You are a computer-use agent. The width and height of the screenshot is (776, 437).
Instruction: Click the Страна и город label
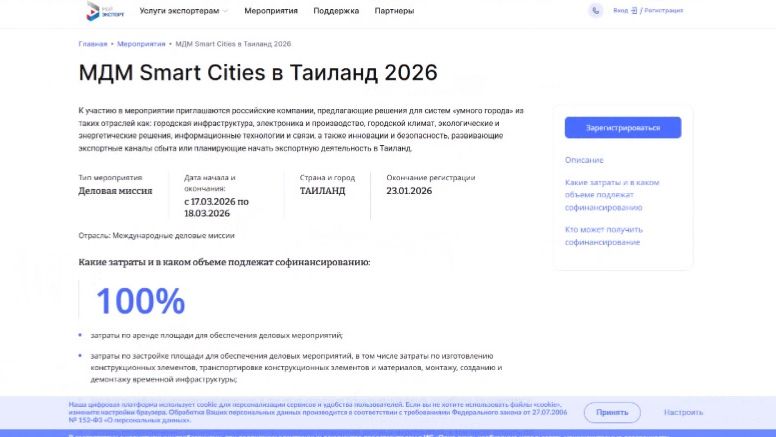click(x=327, y=178)
